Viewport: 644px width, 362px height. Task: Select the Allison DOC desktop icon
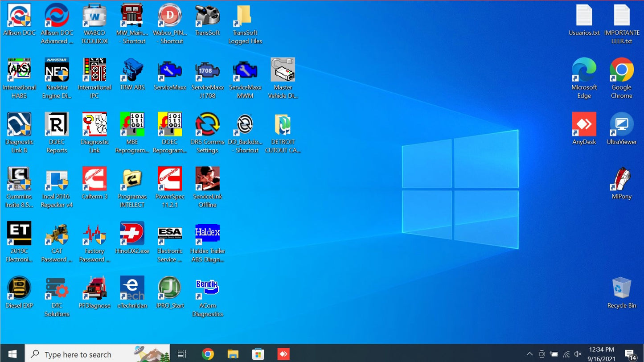[x=19, y=16]
